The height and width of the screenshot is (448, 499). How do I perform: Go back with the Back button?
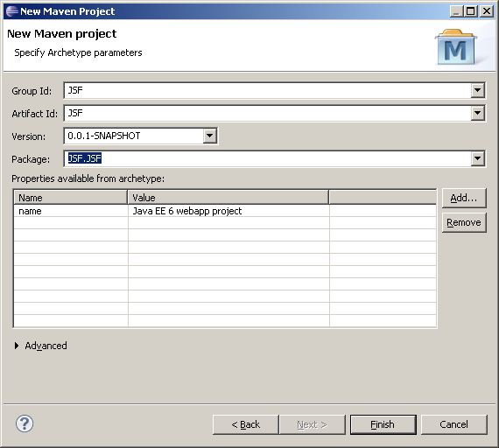[246, 424]
